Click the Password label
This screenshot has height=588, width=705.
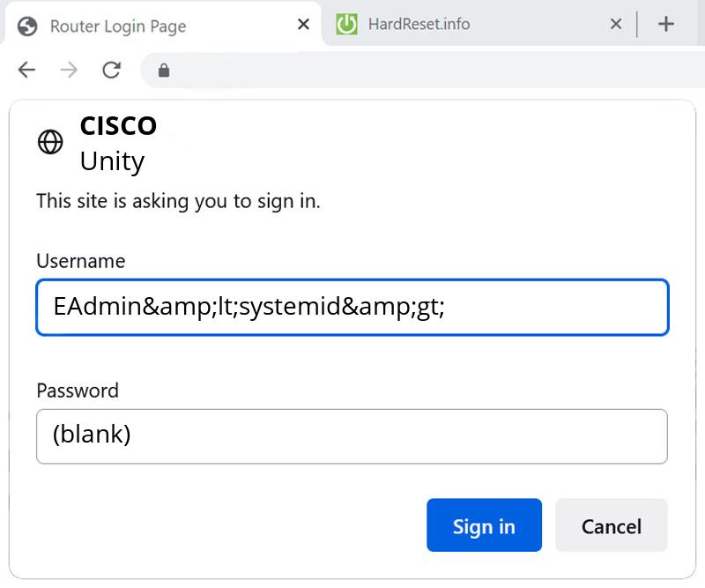(x=78, y=391)
